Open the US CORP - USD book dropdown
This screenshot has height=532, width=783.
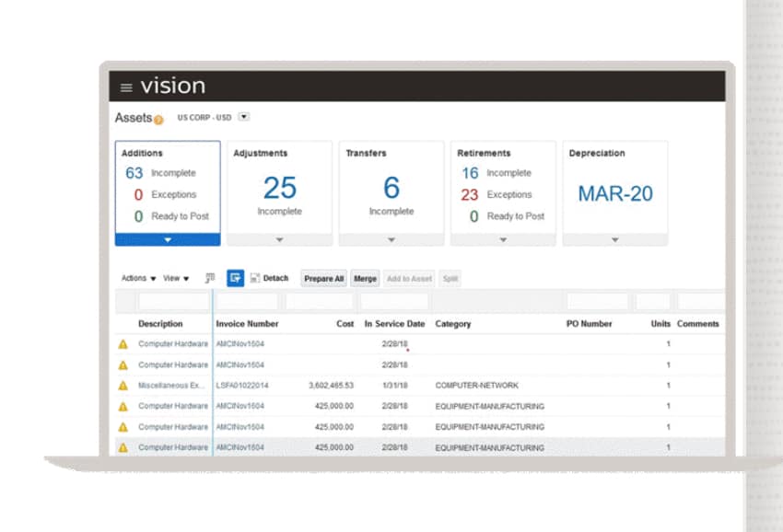click(x=244, y=117)
